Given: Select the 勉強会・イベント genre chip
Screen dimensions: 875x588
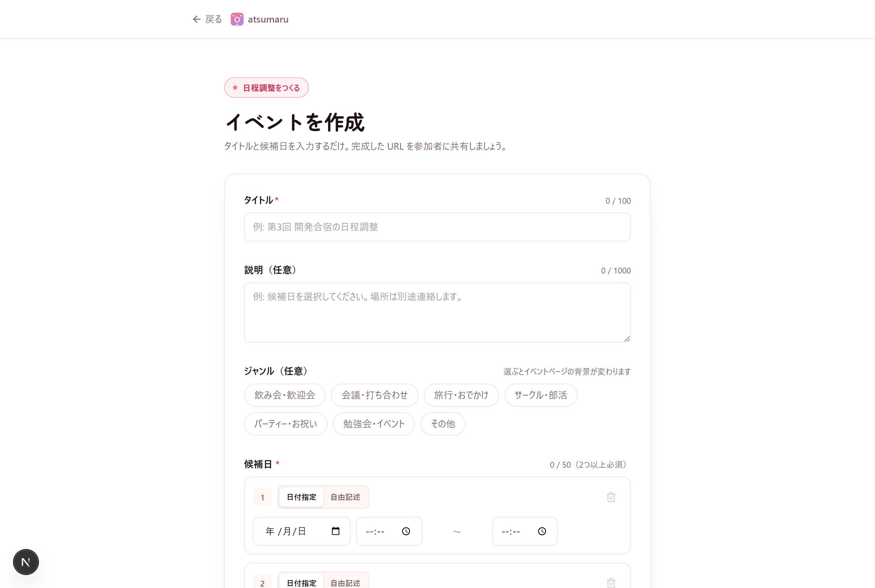Looking at the screenshot, I should (374, 424).
